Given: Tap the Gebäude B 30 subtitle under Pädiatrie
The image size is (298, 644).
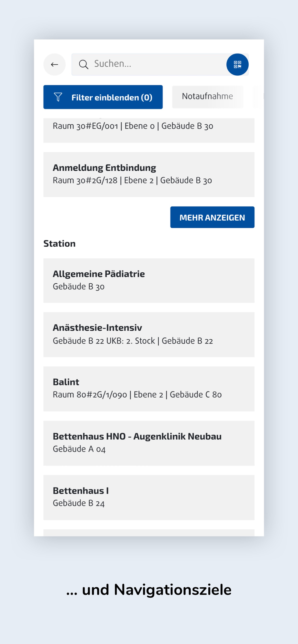Looking at the screenshot, I should 79,287.
